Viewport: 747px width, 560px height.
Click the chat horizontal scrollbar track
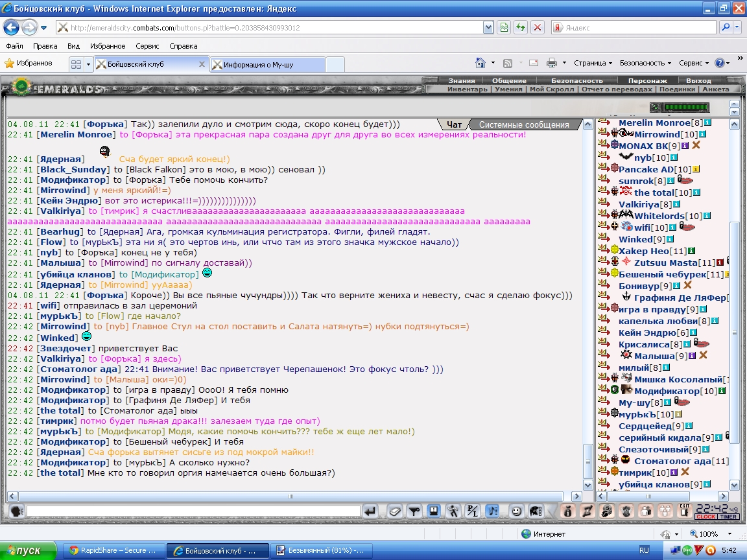coord(290,496)
